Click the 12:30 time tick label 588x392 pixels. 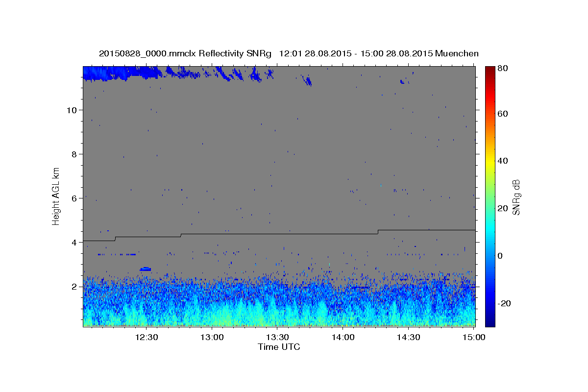[x=147, y=337]
